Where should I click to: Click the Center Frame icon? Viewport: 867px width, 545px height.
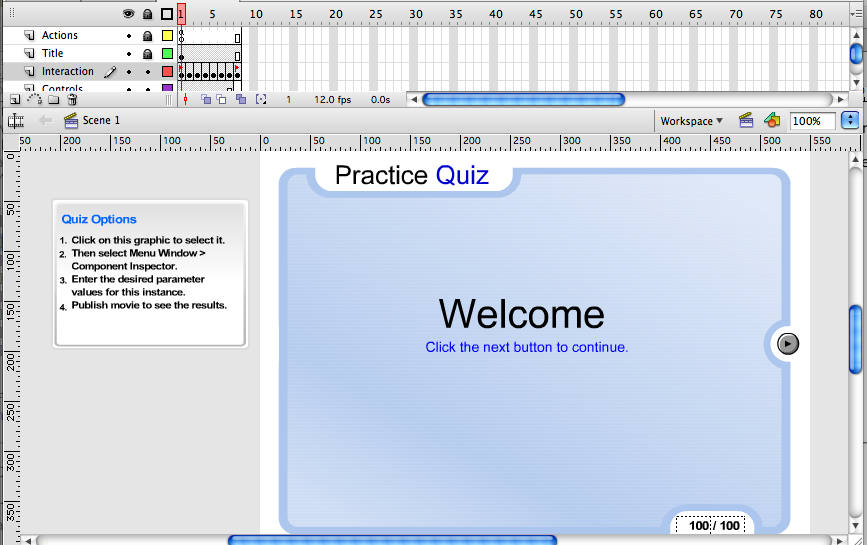[x=185, y=99]
